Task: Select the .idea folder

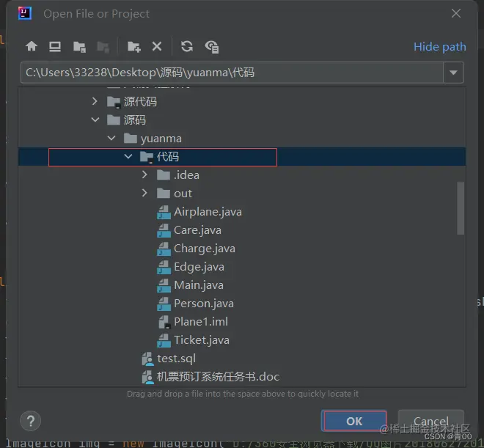Action: (x=186, y=175)
